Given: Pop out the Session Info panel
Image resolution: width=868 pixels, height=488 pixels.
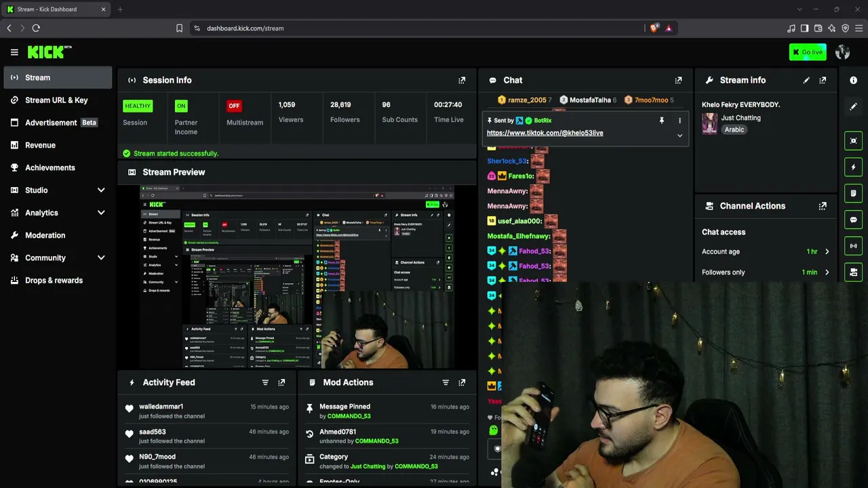Looking at the screenshot, I should click(462, 80).
